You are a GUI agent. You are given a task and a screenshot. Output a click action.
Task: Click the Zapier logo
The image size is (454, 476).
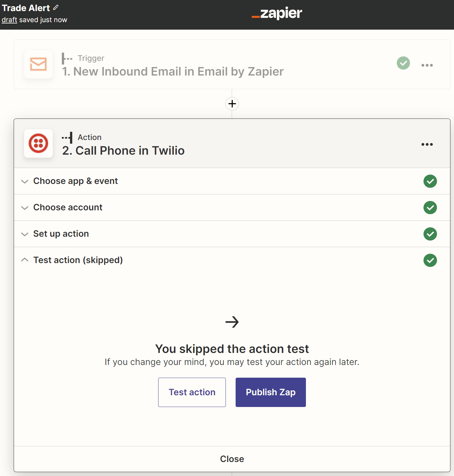(x=277, y=13)
